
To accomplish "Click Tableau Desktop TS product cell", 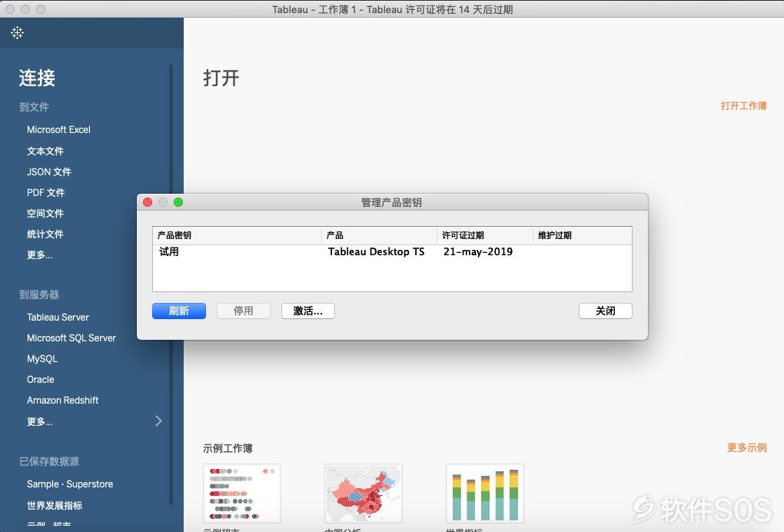I will point(376,251).
